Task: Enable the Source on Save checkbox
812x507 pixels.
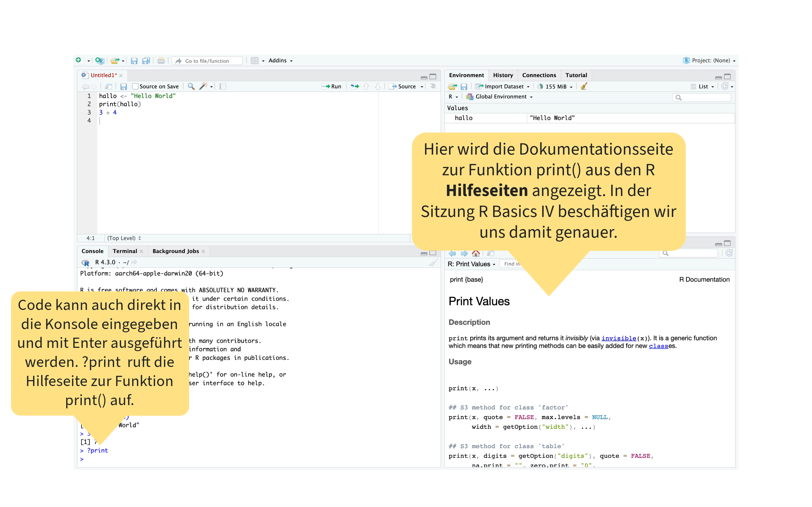Action: tap(135, 87)
